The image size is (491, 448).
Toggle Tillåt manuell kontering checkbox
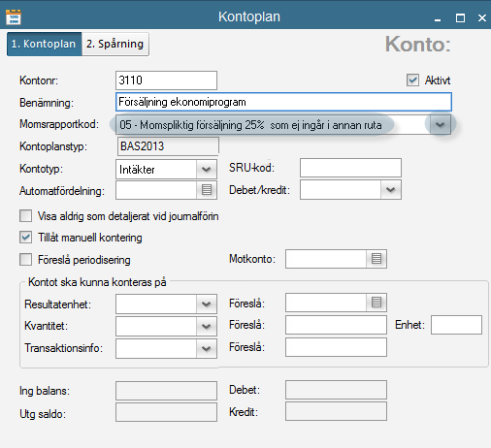click(25, 238)
